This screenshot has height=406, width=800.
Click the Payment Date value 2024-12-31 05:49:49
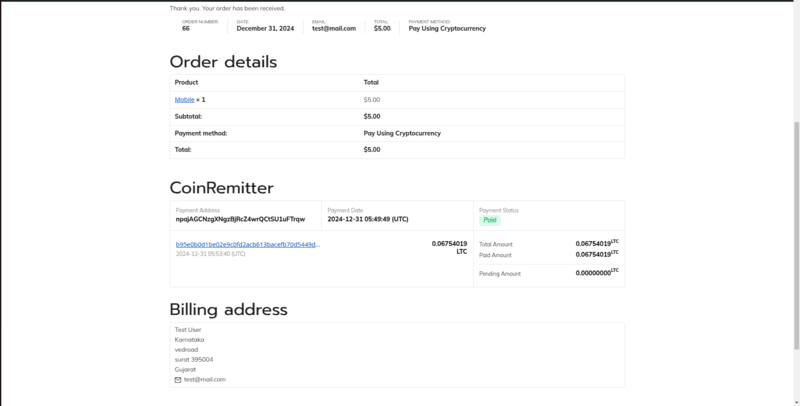368,219
